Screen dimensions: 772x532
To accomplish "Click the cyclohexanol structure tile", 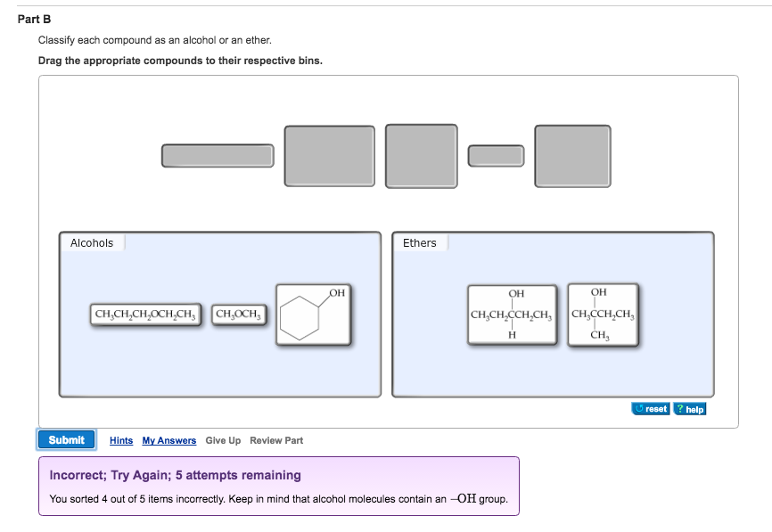I will pyautogui.click(x=313, y=315).
